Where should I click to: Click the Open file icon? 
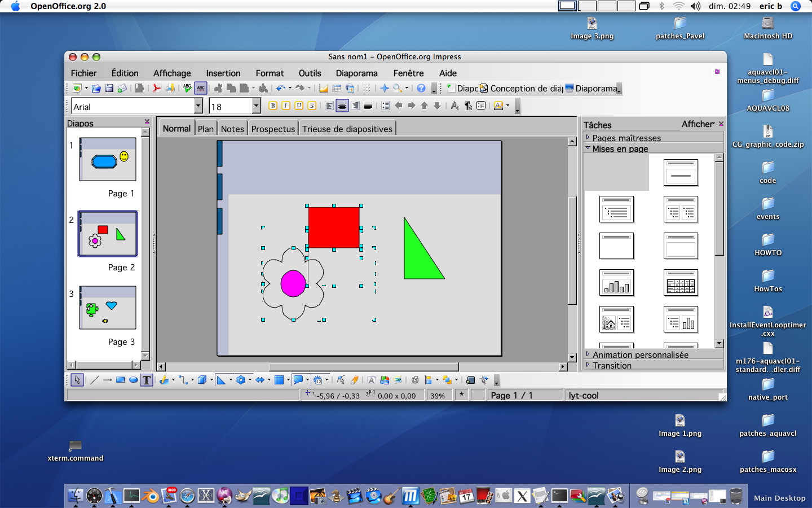point(96,89)
